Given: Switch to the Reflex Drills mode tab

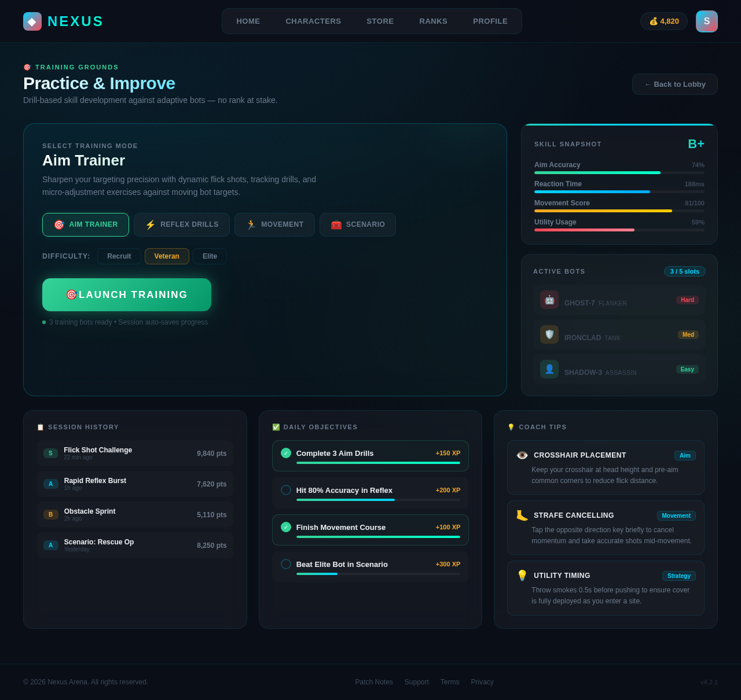Looking at the screenshot, I should (182, 224).
